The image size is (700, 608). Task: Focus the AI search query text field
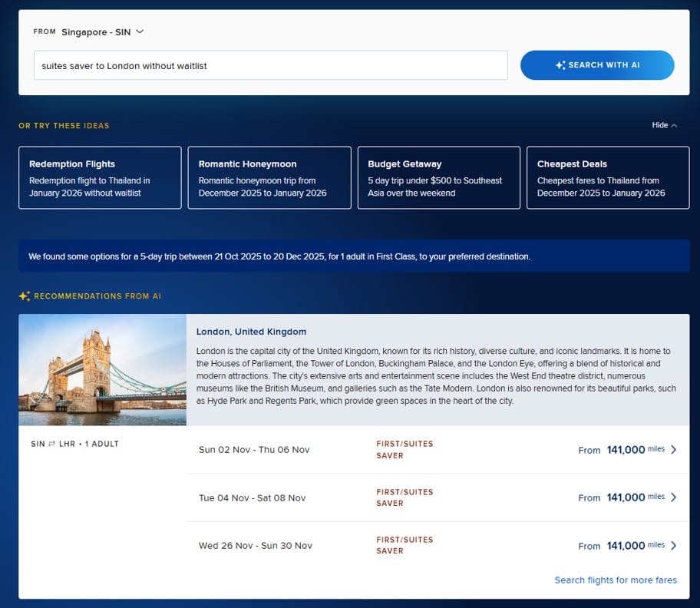tap(270, 65)
